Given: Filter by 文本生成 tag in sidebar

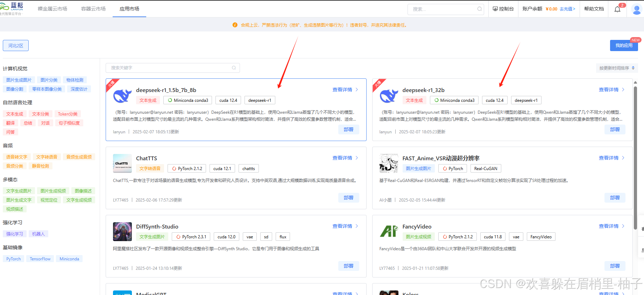Looking at the screenshot, I should coord(15,114).
